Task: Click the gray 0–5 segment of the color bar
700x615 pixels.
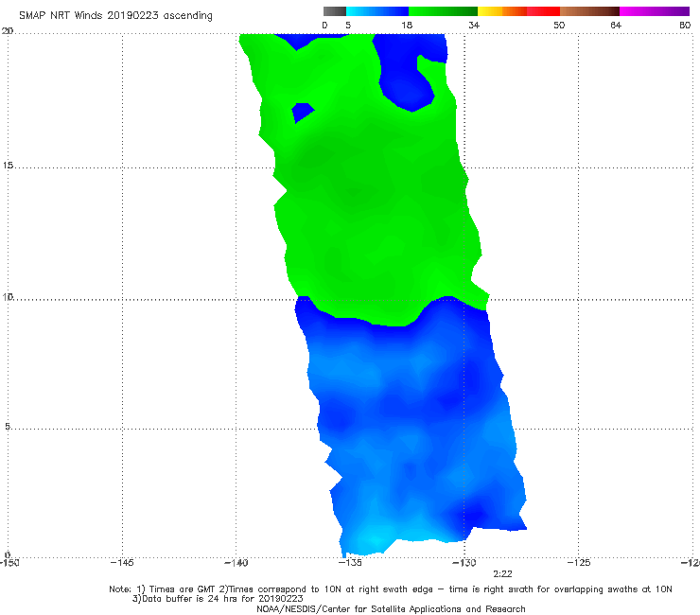Action: pyautogui.click(x=334, y=11)
